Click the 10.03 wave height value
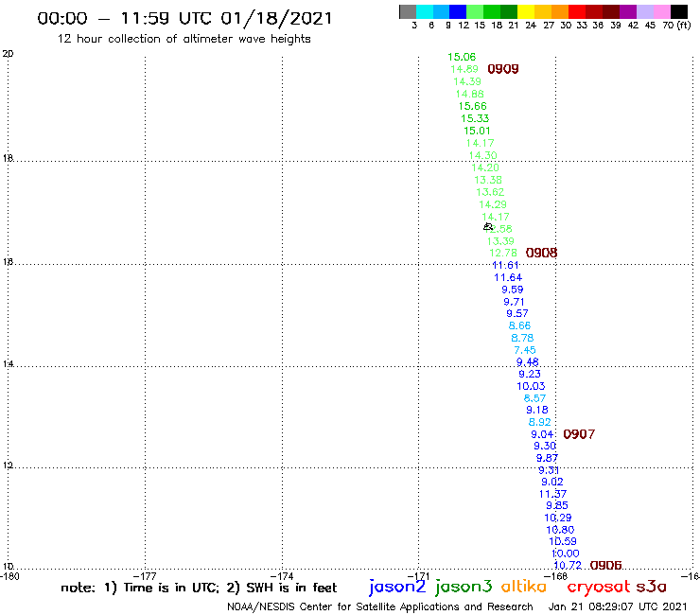 click(x=531, y=386)
